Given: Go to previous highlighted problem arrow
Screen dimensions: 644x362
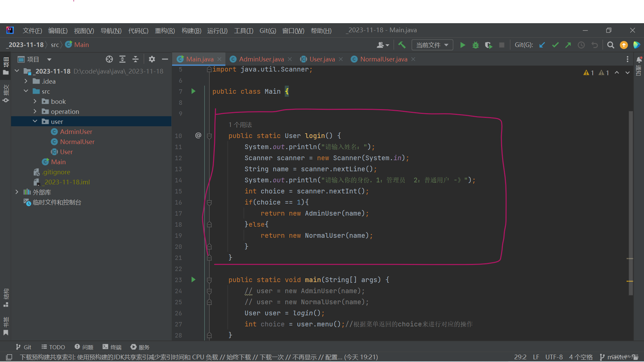Looking at the screenshot, I should click(617, 73).
